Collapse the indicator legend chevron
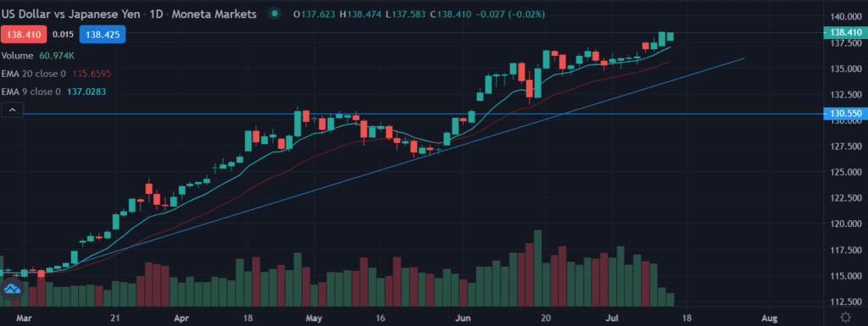This screenshot has width=868, height=326. [13, 111]
